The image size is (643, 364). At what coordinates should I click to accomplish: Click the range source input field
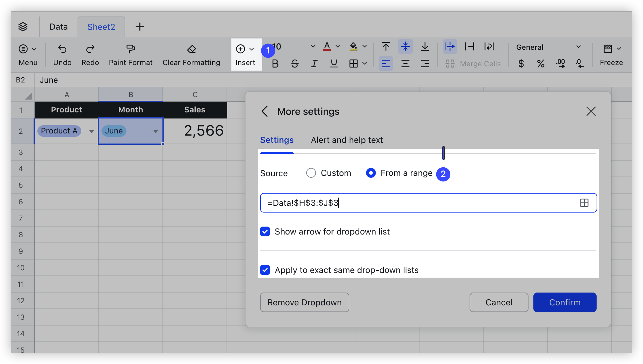click(428, 203)
